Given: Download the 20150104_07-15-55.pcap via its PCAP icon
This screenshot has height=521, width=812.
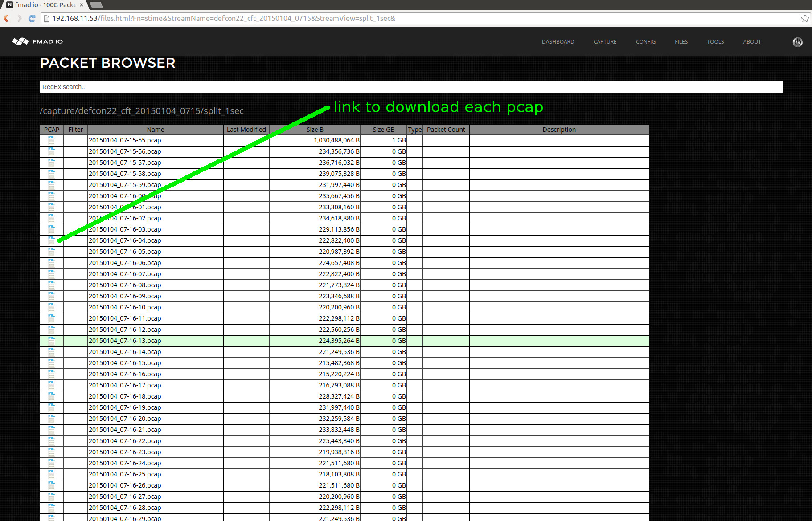Looking at the screenshot, I should 52,141.
